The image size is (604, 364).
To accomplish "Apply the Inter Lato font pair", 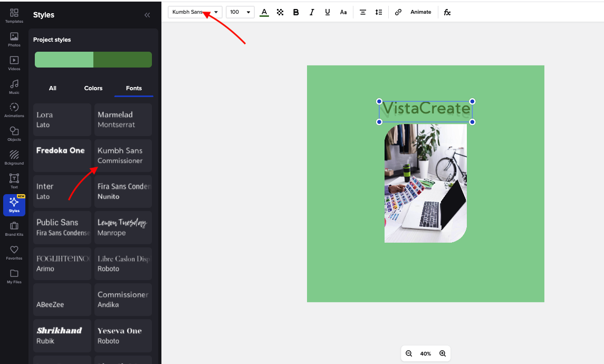I will point(62,191).
